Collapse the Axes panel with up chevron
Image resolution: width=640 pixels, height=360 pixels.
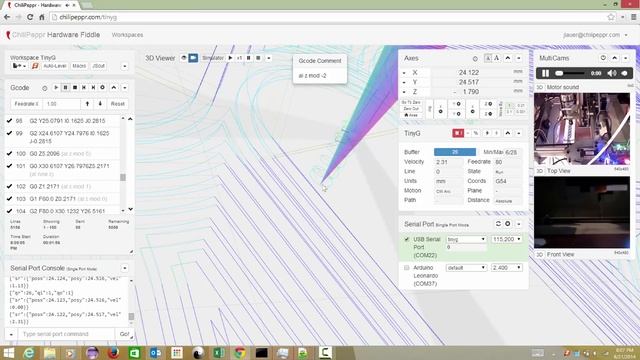click(508, 58)
